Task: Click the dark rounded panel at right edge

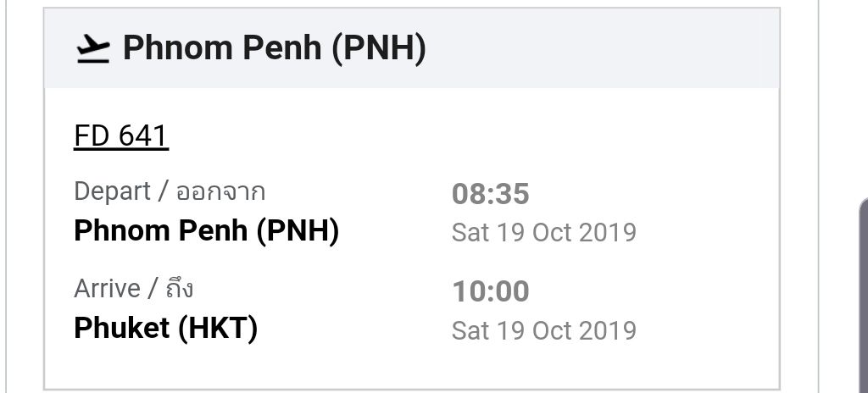Action: (863, 295)
